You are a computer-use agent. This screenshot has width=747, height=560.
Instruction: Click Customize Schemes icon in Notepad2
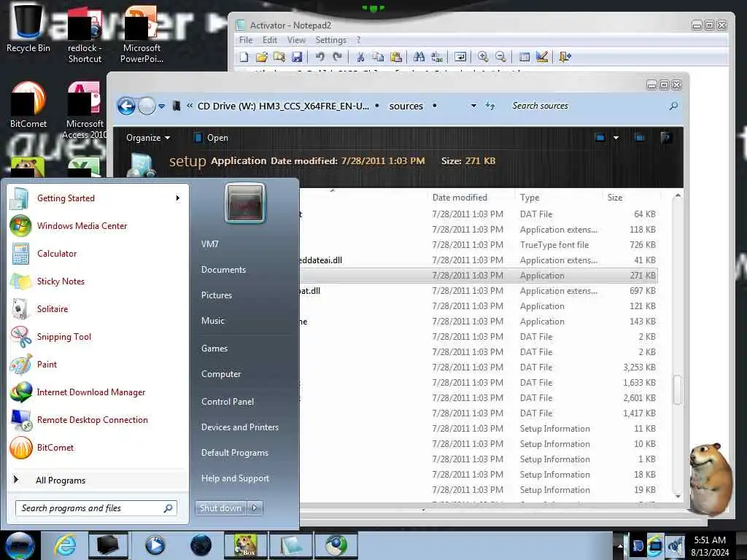pyautogui.click(x=542, y=57)
